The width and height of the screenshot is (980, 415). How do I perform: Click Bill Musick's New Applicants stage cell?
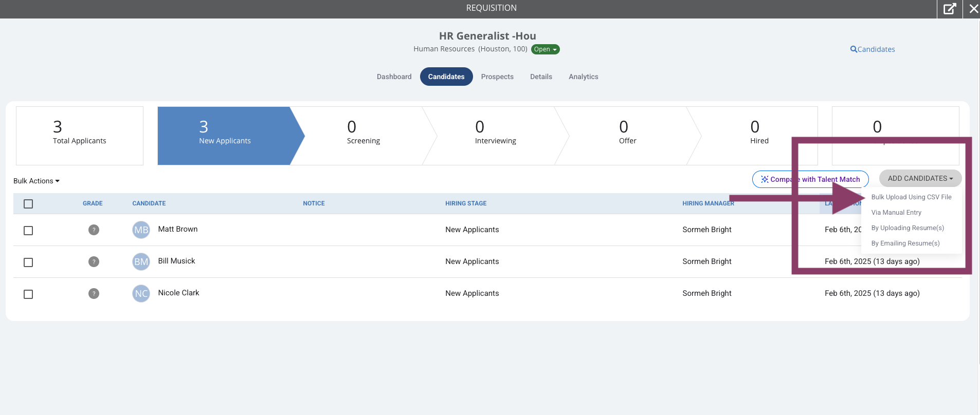tap(472, 261)
